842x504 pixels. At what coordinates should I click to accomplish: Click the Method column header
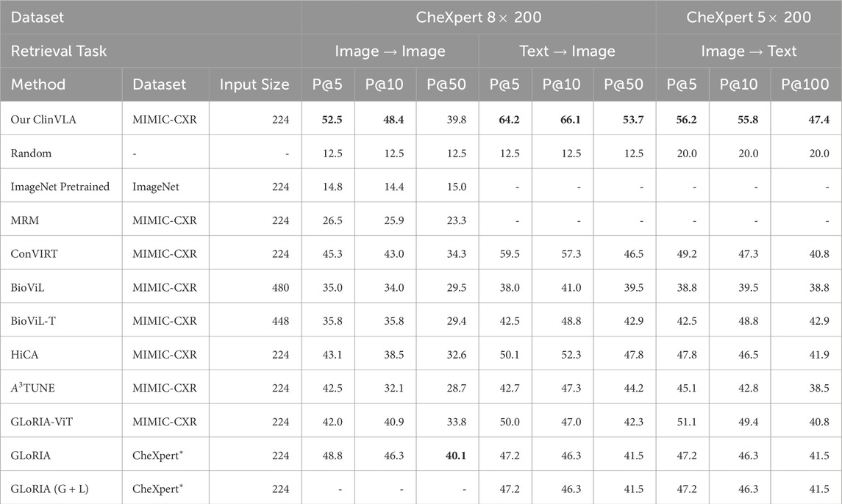point(38,84)
